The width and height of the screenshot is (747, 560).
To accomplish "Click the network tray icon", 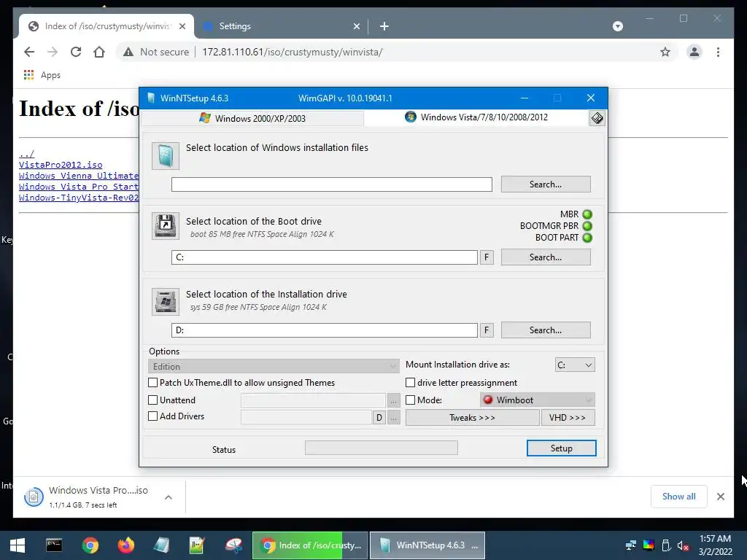I will [x=631, y=545].
